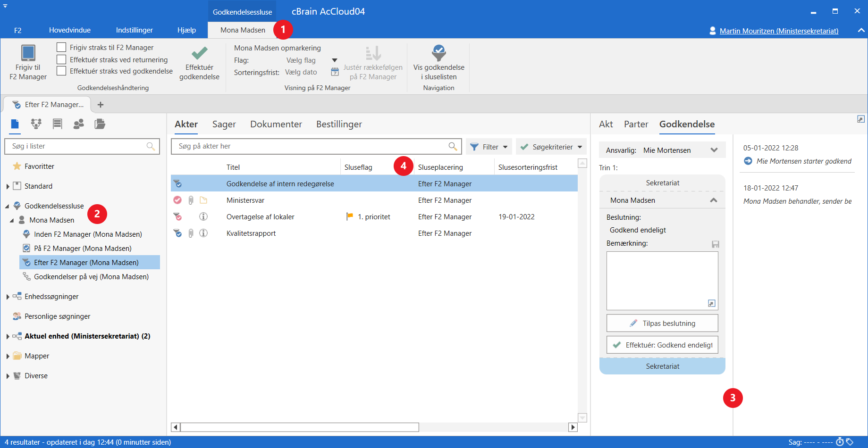The image size is (868, 448).
Task: Click Tilpas beslutning button
Action: (662, 323)
